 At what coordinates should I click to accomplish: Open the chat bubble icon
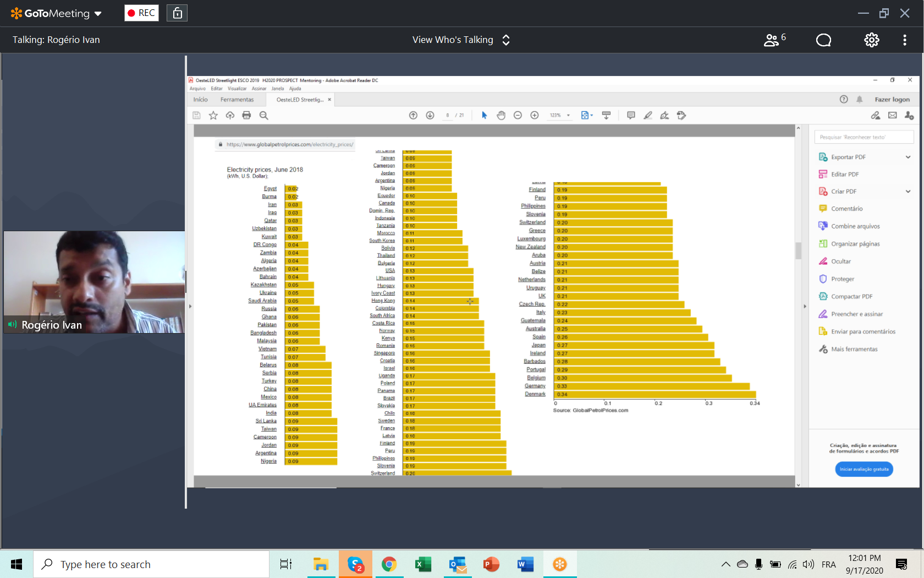[823, 40]
